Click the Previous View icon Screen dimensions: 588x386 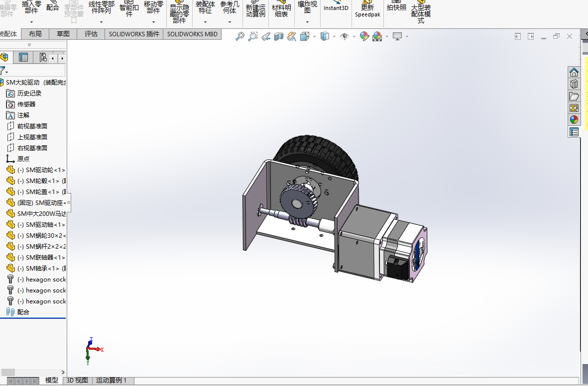pos(266,36)
